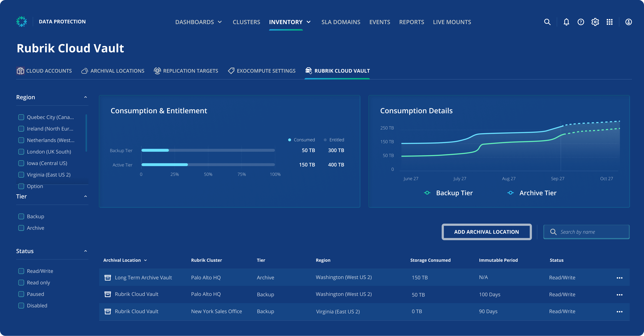Check the London (UK South) filter
644x336 pixels.
point(21,152)
